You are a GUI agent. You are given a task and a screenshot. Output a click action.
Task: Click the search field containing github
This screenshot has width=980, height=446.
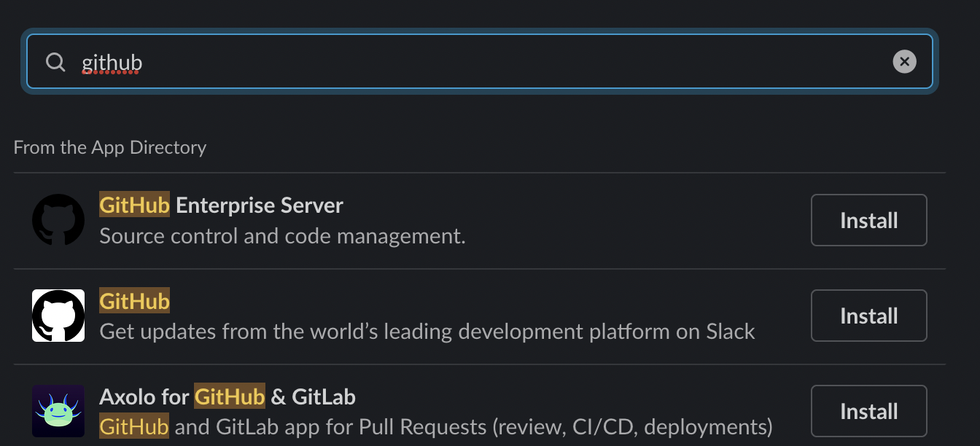pyautogui.click(x=480, y=62)
